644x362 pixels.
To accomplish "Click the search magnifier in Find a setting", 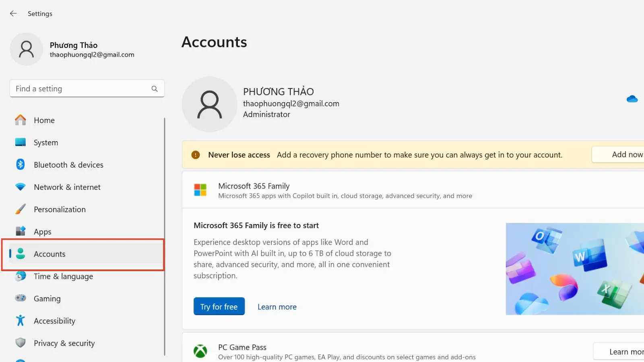I will [155, 88].
